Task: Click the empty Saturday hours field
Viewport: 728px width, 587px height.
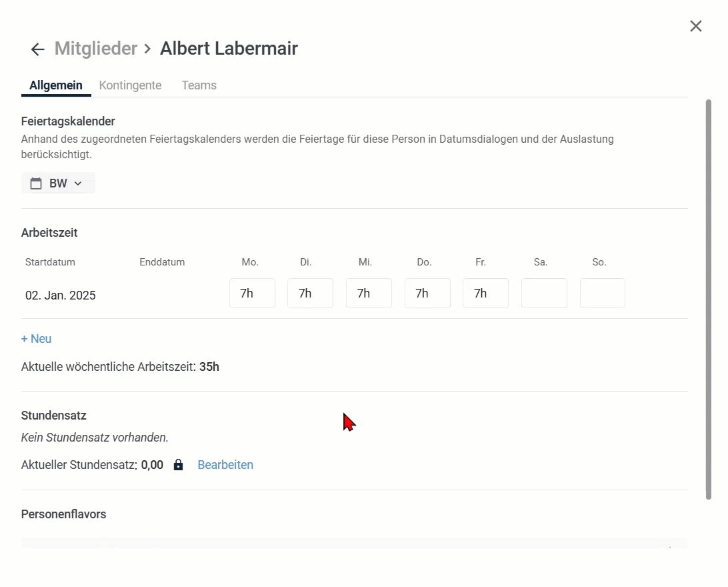Action: coord(544,293)
